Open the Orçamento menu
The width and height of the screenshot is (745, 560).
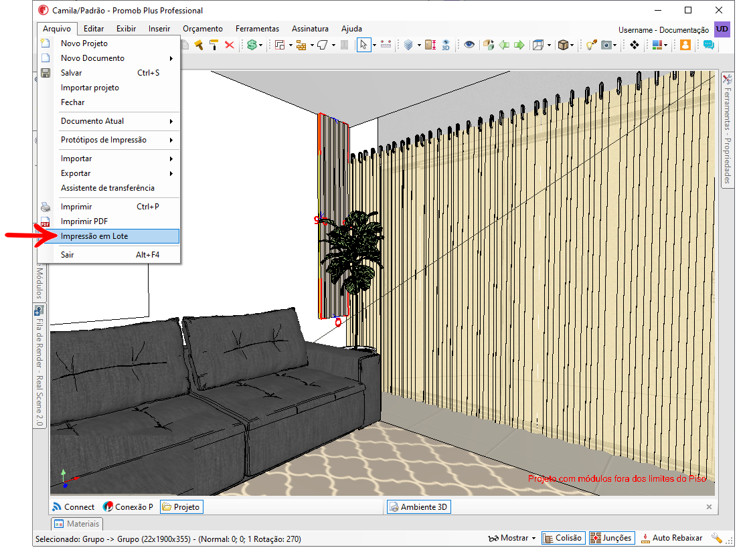[x=202, y=29]
